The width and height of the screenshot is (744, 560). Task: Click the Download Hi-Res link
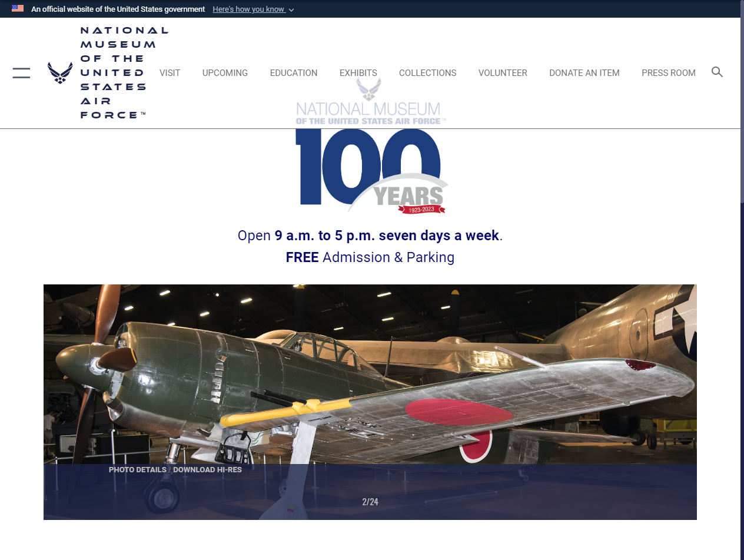pyautogui.click(x=207, y=470)
